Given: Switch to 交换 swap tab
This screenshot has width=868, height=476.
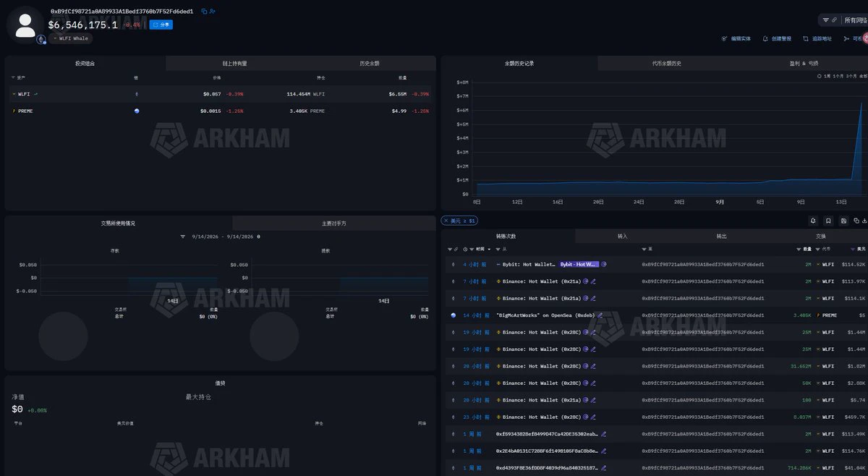Looking at the screenshot, I should coord(820,237).
